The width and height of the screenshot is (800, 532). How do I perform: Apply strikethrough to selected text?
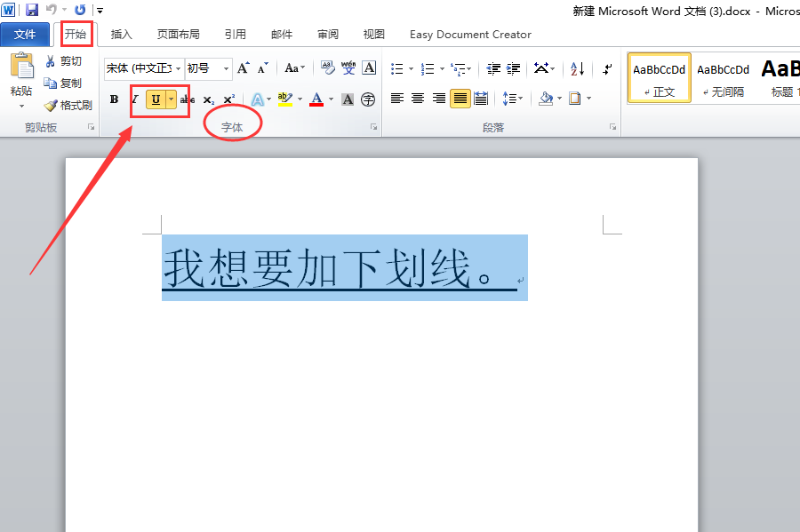pos(186,99)
